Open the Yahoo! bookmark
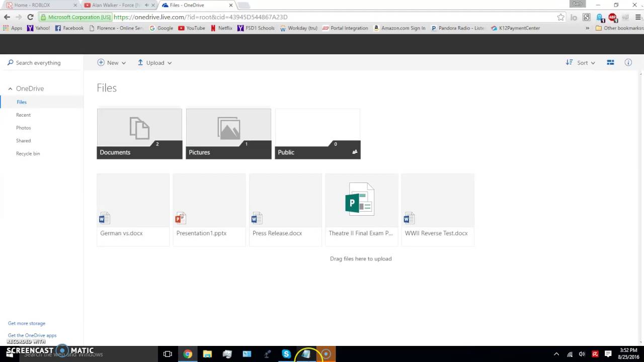This screenshot has height=362, width=644. 39,28
